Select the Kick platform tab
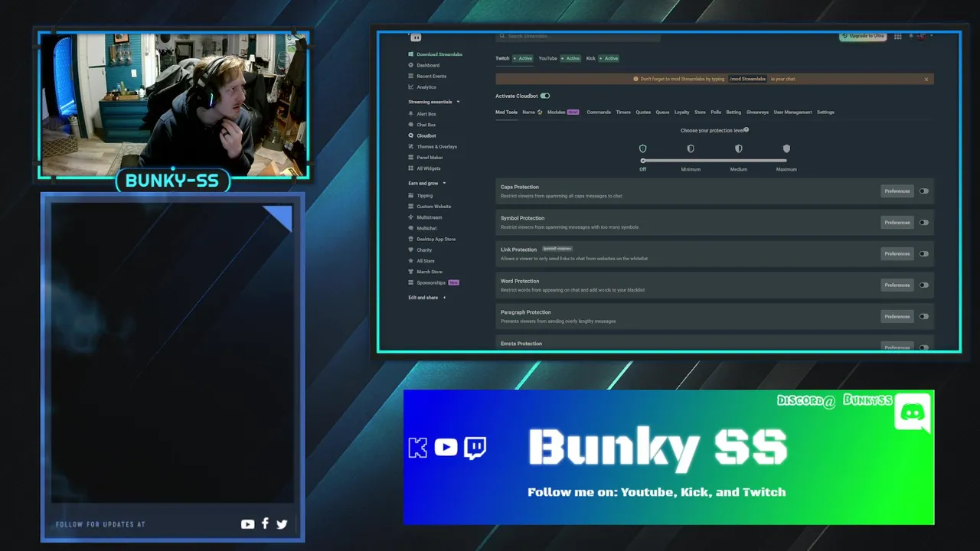Image resolution: width=980 pixels, height=551 pixels. click(x=603, y=58)
